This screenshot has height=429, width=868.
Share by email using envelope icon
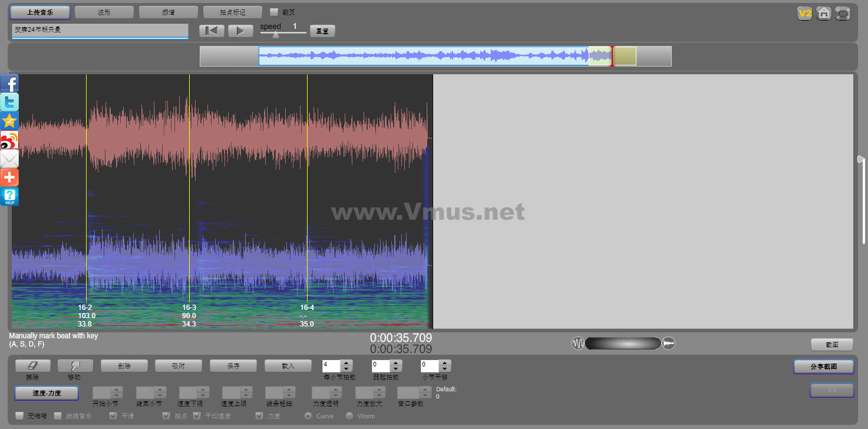tap(9, 159)
